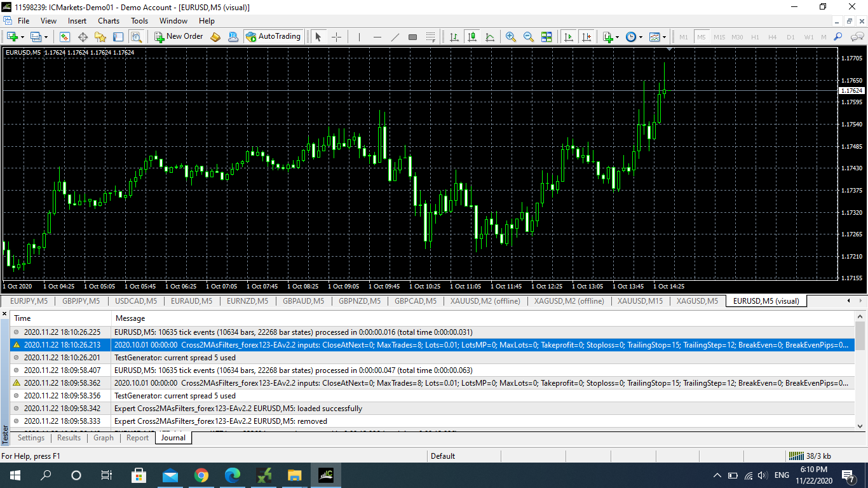Open the Navigator favorites folder icon
Image resolution: width=868 pixels, height=488 pixels.
coord(100,37)
